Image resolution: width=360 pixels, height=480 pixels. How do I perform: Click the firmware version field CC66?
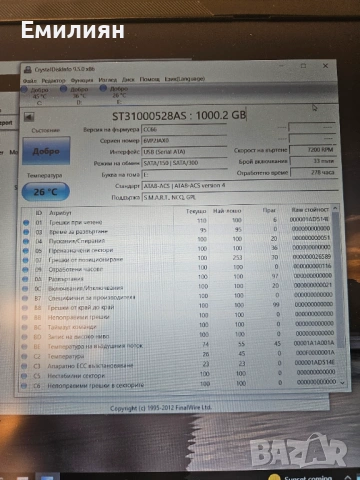pos(184,129)
